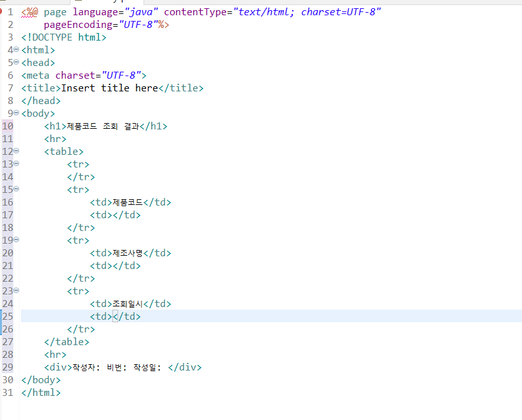522x420 pixels.
Task: Collapse the html tag fold on line 4
Action: click(x=16, y=49)
